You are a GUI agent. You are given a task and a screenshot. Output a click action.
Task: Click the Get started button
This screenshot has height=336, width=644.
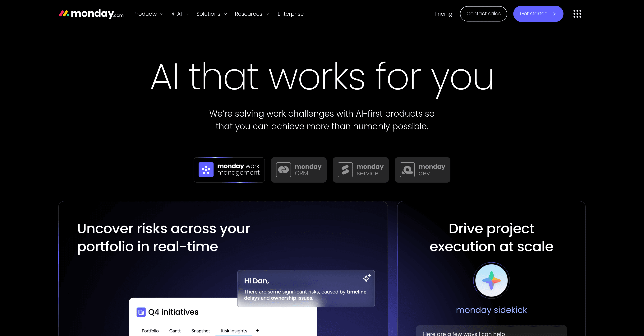click(x=538, y=14)
